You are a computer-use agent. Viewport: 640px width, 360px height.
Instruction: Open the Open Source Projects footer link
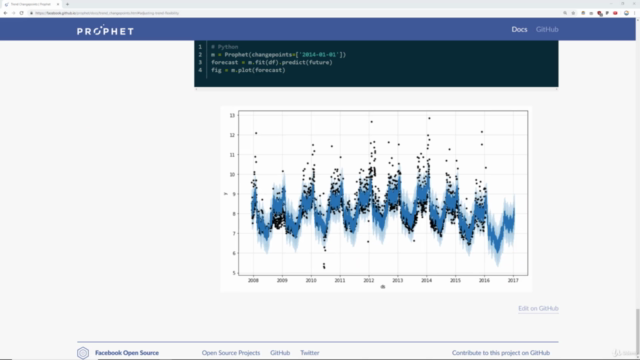coord(231,353)
